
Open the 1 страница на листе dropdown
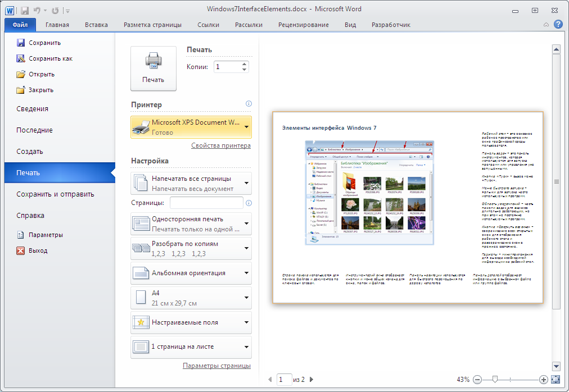point(191,347)
